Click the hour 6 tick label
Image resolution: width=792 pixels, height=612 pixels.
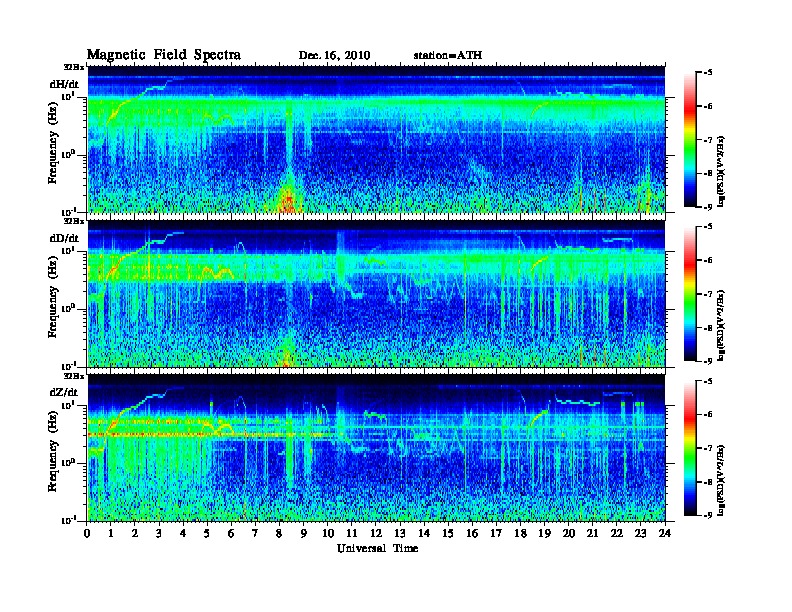click(x=231, y=533)
